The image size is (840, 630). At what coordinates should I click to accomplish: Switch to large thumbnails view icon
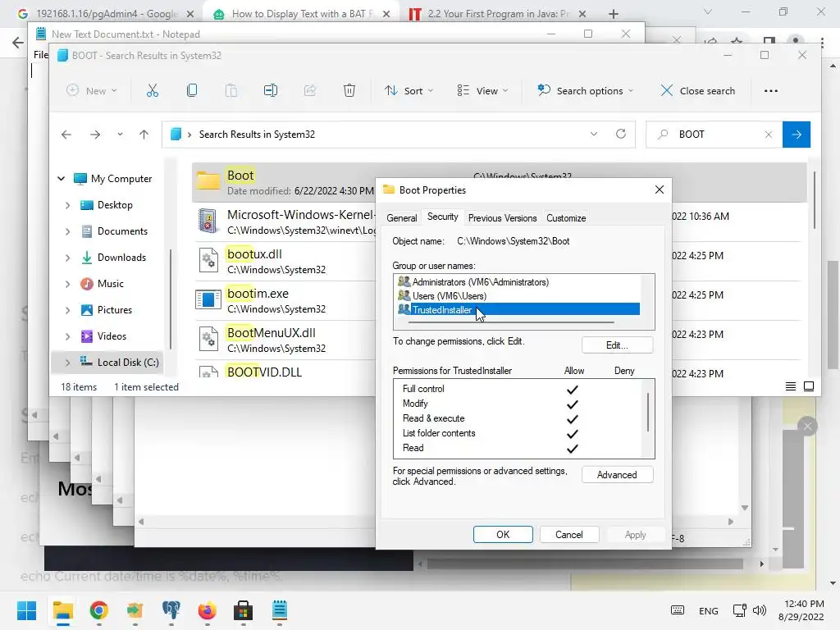point(809,386)
